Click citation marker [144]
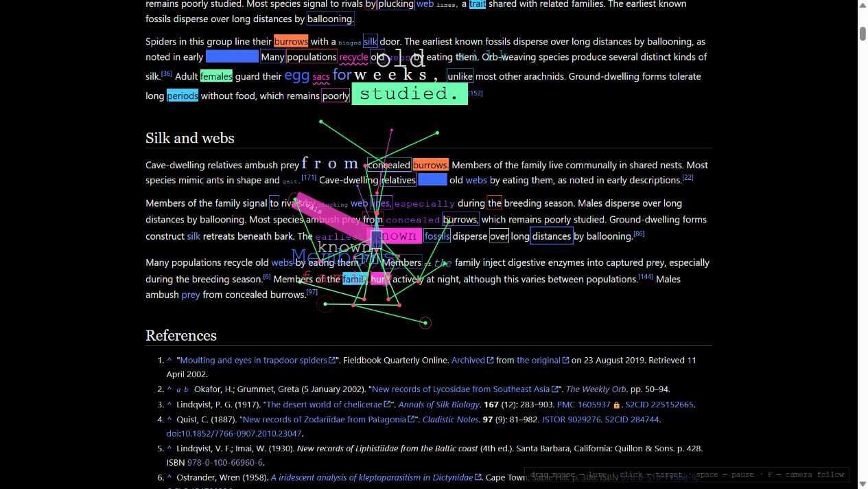Screen dimensions: 868x489 [x=646, y=276]
